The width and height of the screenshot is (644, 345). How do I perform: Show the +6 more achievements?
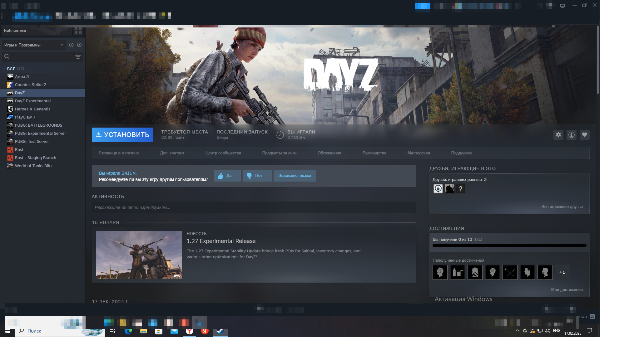(x=562, y=272)
